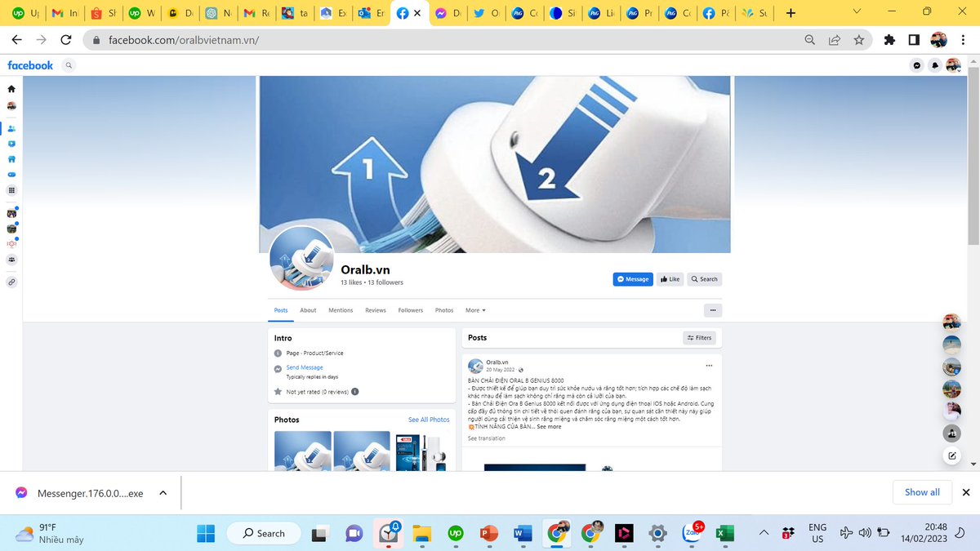Viewport: 980px width, 551px height.
Task: Switch to the Twitter browser tab
Action: pyautogui.click(x=487, y=13)
